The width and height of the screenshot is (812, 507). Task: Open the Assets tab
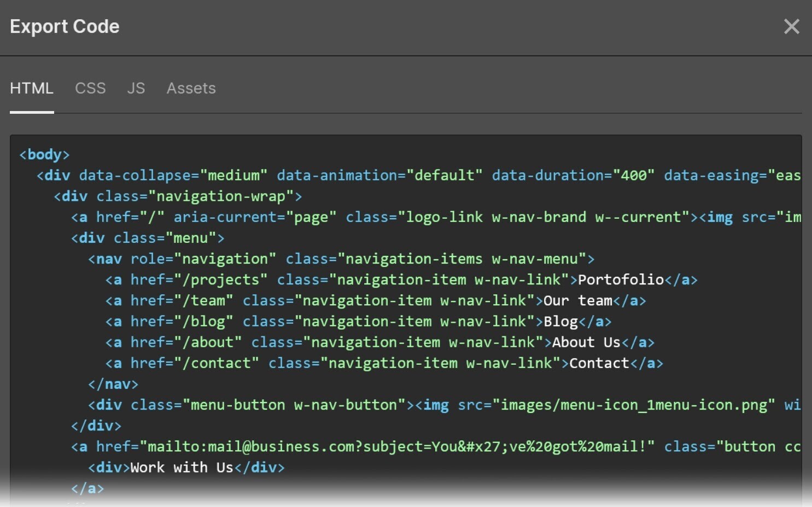click(x=191, y=88)
